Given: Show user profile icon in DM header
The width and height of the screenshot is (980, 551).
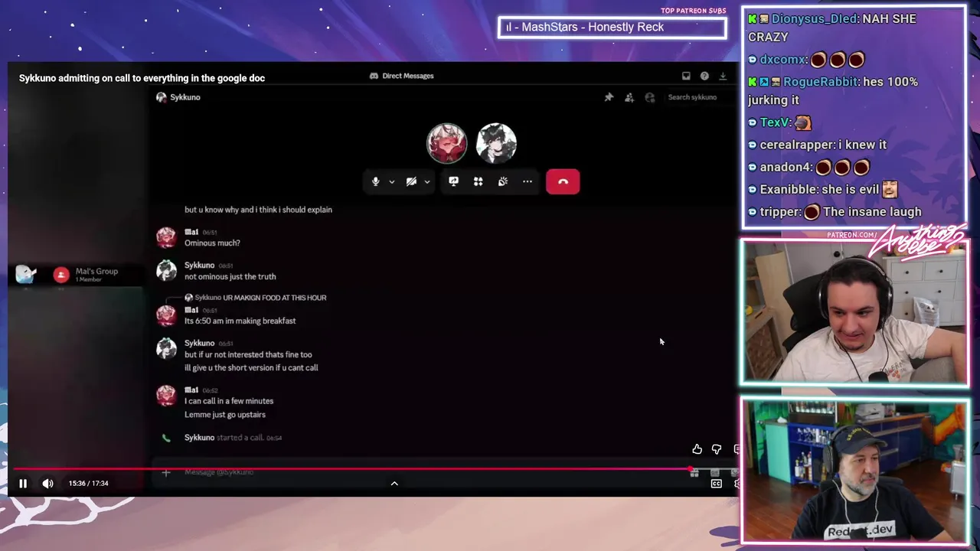Looking at the screenshot, I should click(x=650, y=97).
